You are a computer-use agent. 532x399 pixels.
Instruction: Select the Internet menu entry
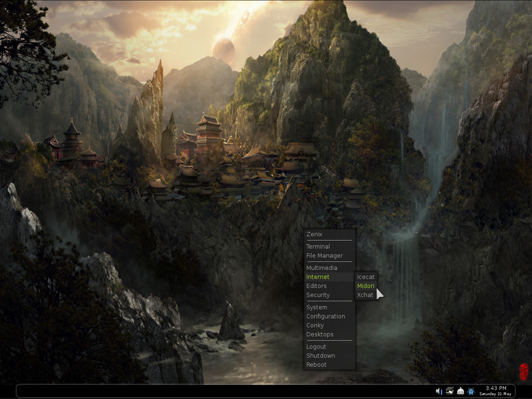point(329,277)
